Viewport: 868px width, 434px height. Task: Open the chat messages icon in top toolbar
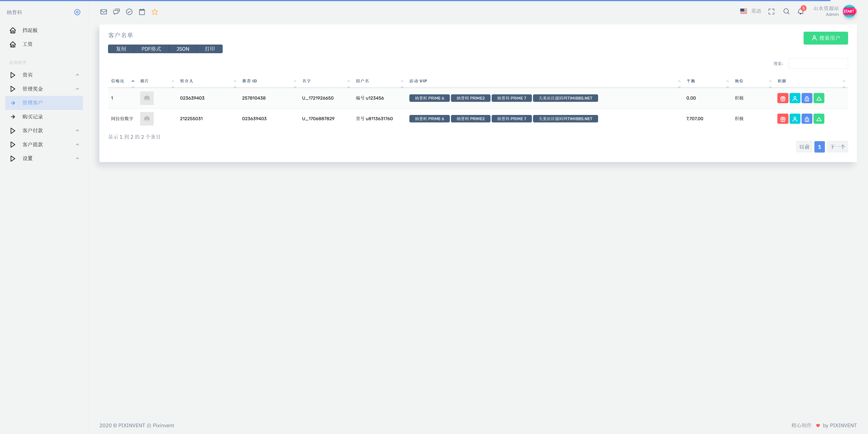click(116, 12)
